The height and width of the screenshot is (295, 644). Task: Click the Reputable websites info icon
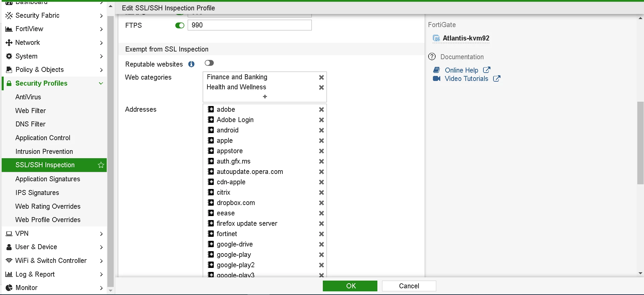191,64
